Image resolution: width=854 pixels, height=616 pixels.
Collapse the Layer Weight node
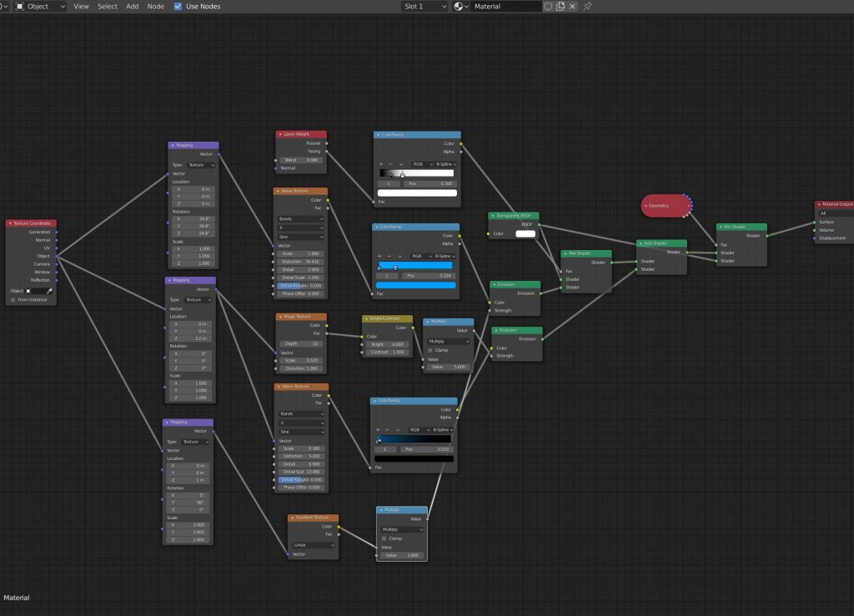pyautogui.click(x=280, y=134)
